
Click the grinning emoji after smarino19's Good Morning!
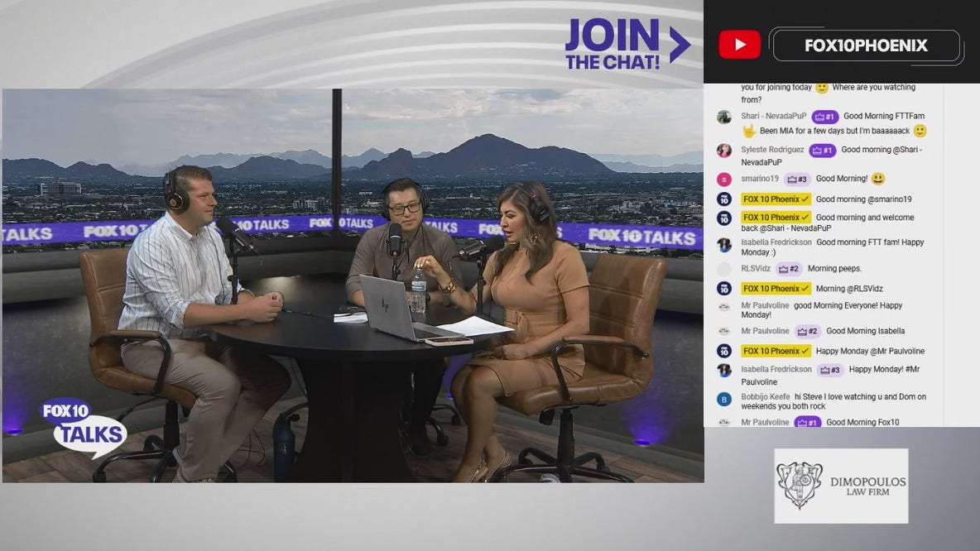click(878, 179)
